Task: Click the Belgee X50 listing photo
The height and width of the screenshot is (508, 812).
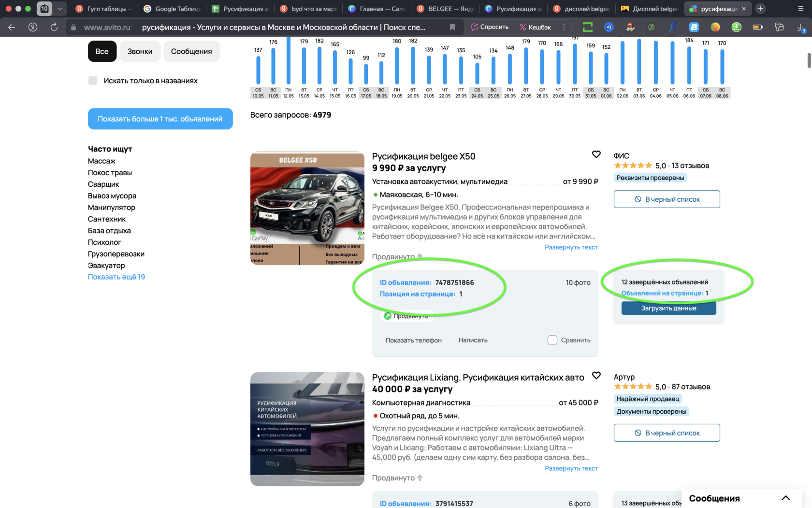Action: [307, 209]
